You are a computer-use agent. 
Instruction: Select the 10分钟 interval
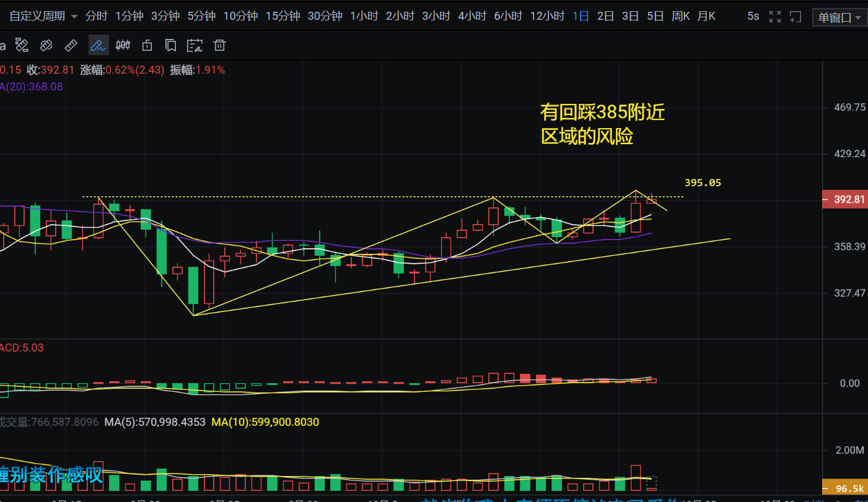(240, 17)
